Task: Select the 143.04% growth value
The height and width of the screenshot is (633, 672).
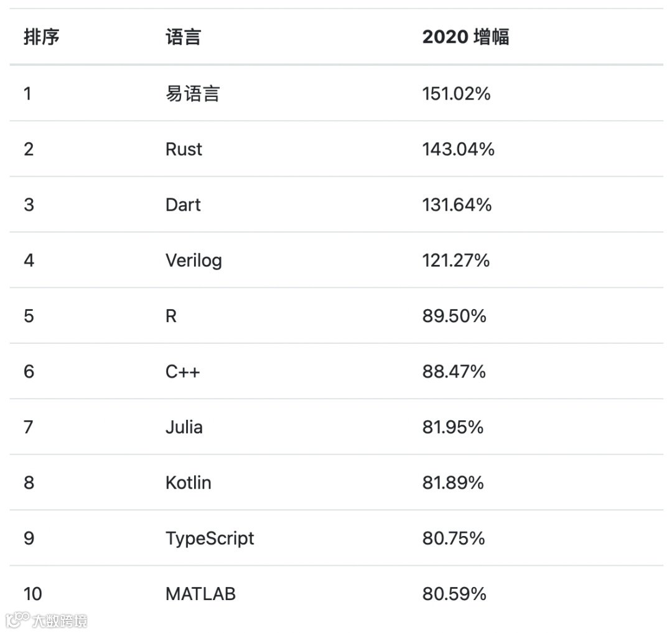Action: [x=458, y=149]
